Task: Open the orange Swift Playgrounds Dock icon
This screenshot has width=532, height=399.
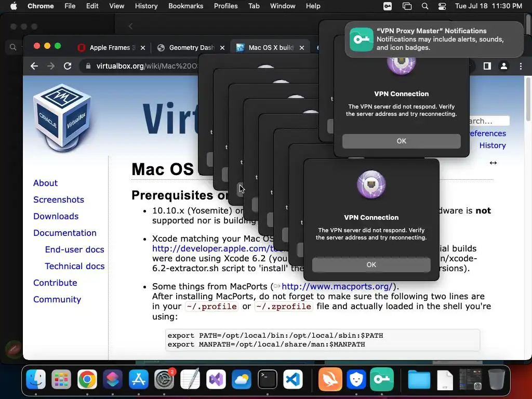Action: [330, 379]
